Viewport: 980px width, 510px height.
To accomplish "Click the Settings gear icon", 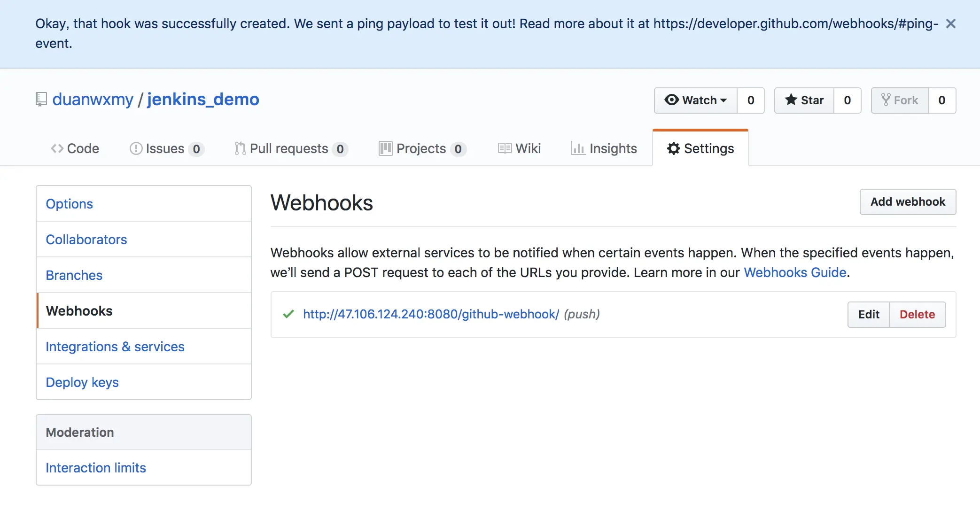I will 673,149.
